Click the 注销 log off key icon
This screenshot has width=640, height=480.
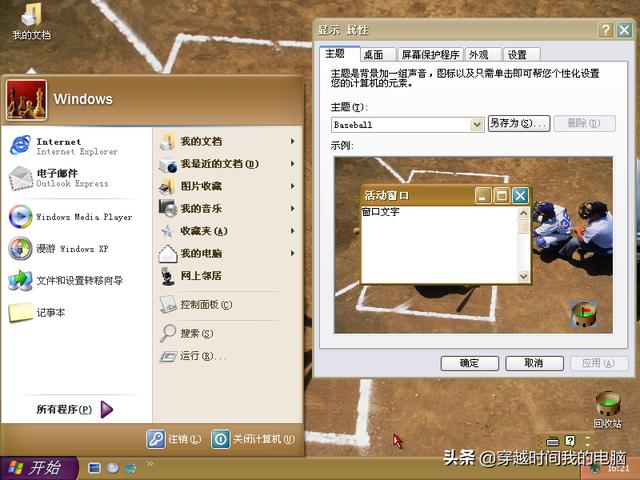(156, 439)
